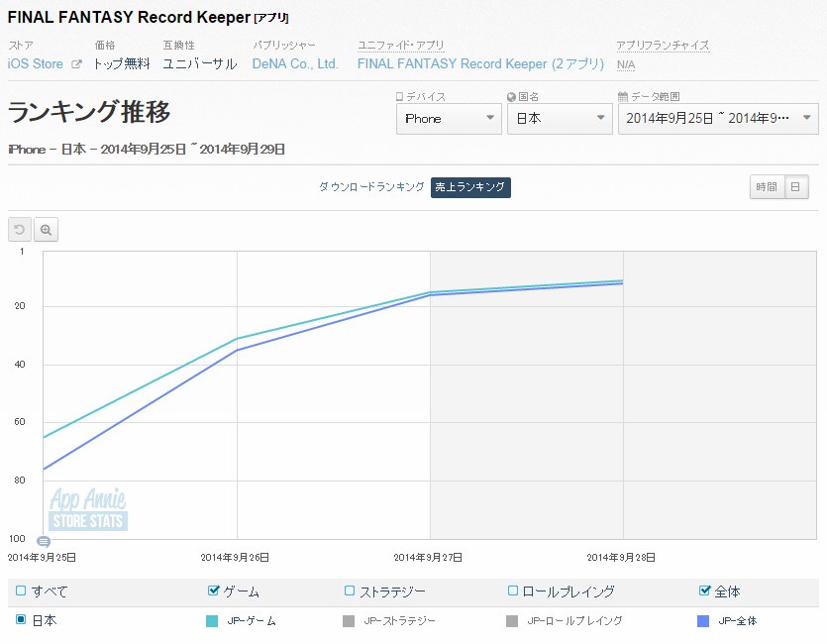Click the 2014年9月28日 axis label
Image resolution: width=827 pixels, height=644 pixels.
tap(621, 557)
